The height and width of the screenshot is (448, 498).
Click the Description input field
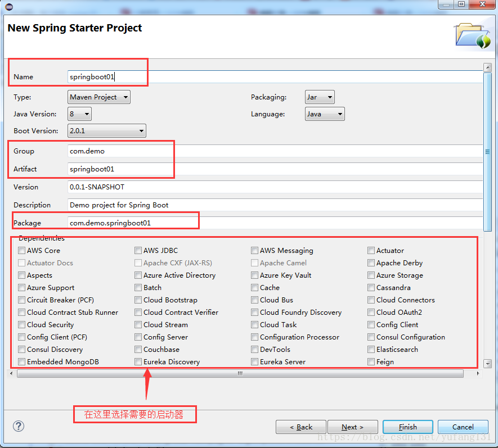click(x=275, y=205)
